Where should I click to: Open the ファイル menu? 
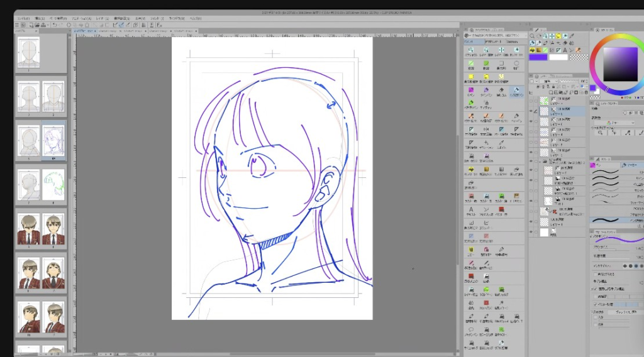23,18
